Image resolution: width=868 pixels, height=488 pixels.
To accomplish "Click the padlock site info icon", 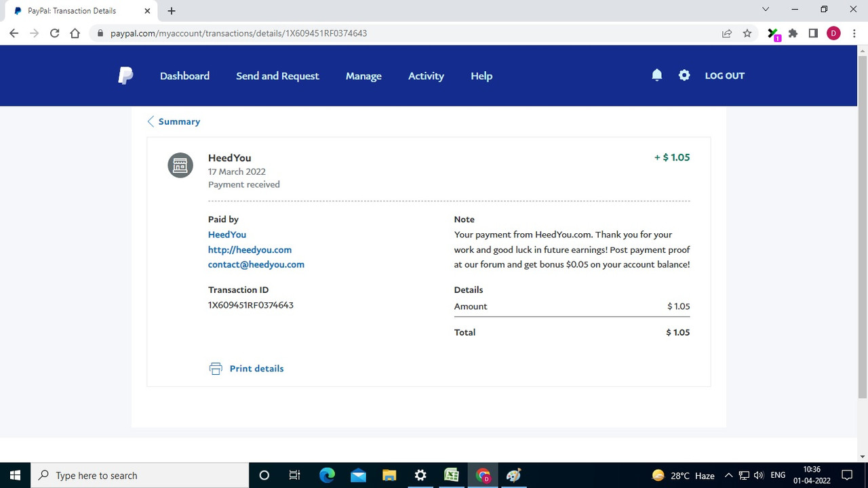I will [x=100, y=33].
